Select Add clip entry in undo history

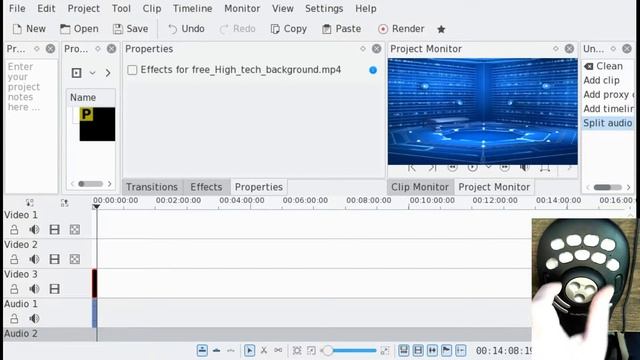click(x=608, y=80)
